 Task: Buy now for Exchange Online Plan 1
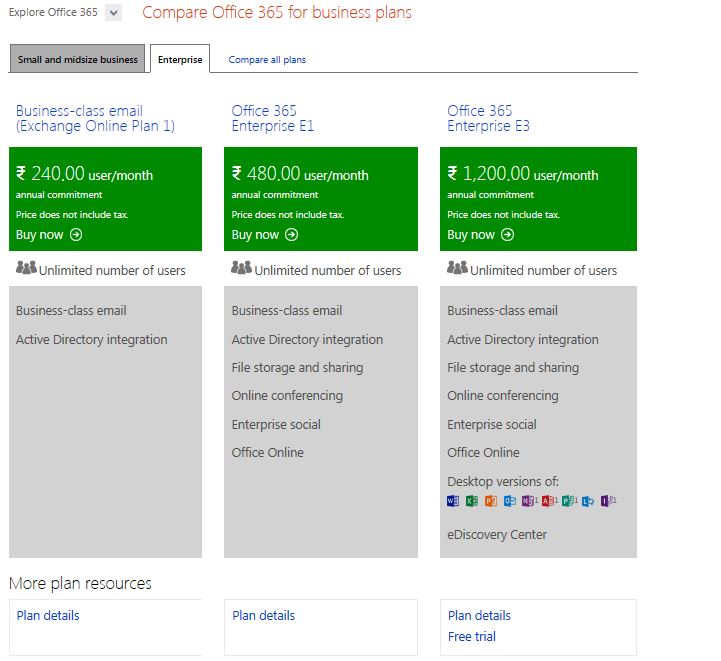[x=49, y=235]
